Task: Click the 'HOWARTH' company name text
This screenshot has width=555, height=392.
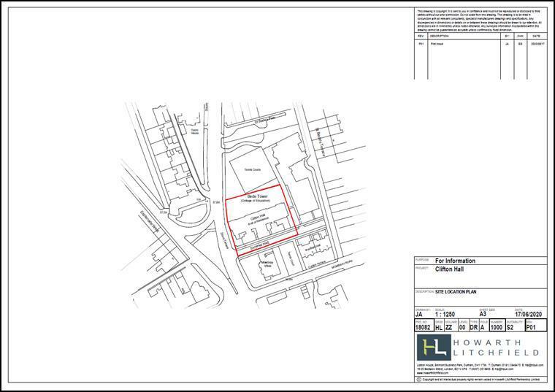Action: point(487,342)
